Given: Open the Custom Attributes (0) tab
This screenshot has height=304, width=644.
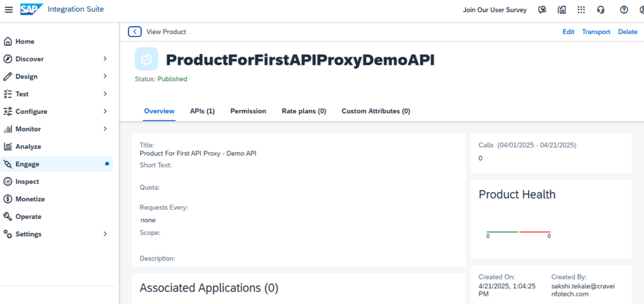Looking at the screenshot, I should tap(376, 111).
